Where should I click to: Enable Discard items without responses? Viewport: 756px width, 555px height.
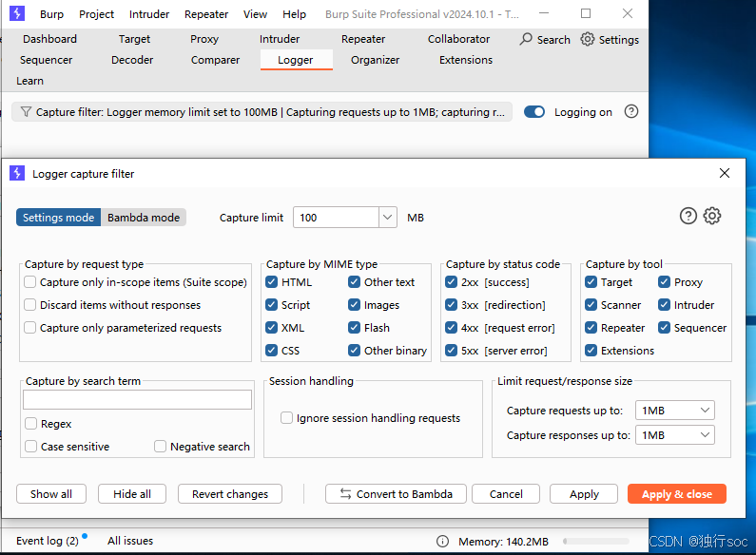click(x=29, y=304)
